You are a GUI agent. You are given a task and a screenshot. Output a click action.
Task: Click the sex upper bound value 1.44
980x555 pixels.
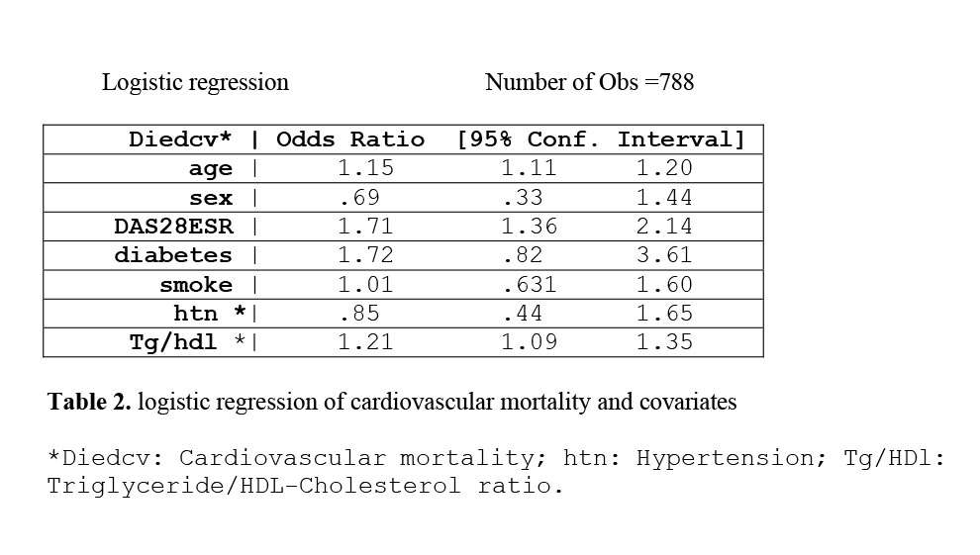(664, 198)
